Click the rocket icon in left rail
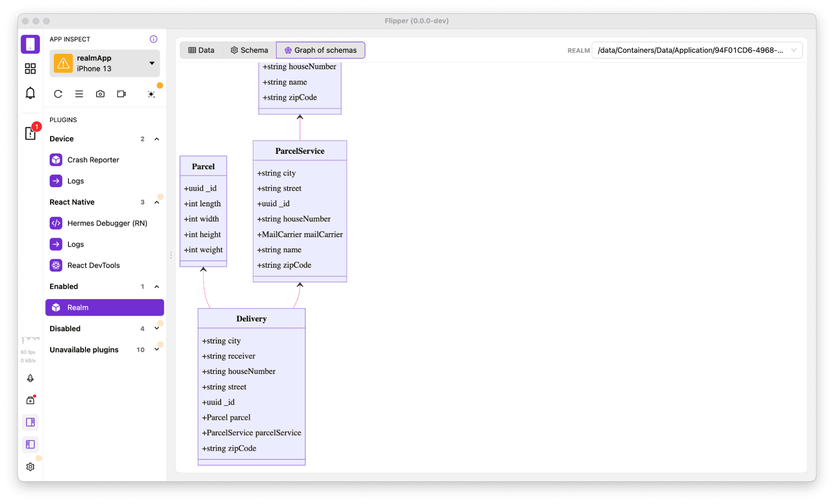This screenshot has height=504, width=834. (30, 378)
